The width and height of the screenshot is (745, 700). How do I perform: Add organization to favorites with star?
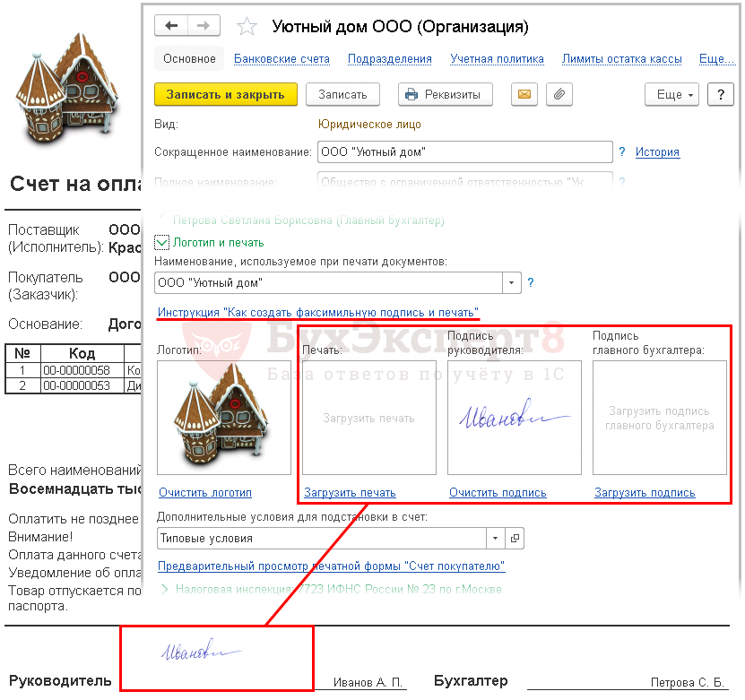[247, 27]
